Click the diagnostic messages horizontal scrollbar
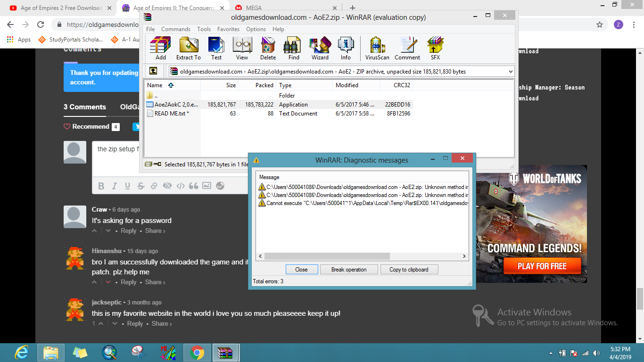The height and width of the screenshot is (362, 644). [327, 256]
